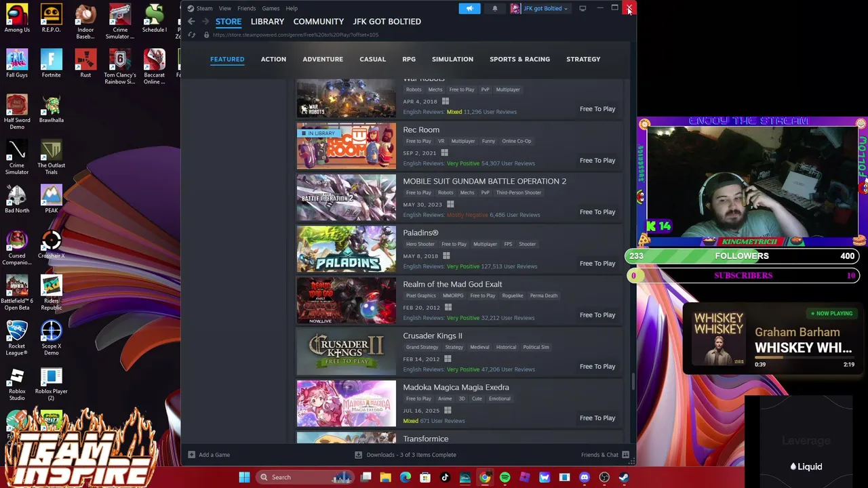Image resolution: width=868 pixels, height=488 pixels.
Task: Click Add a Game
Action: 209,455
